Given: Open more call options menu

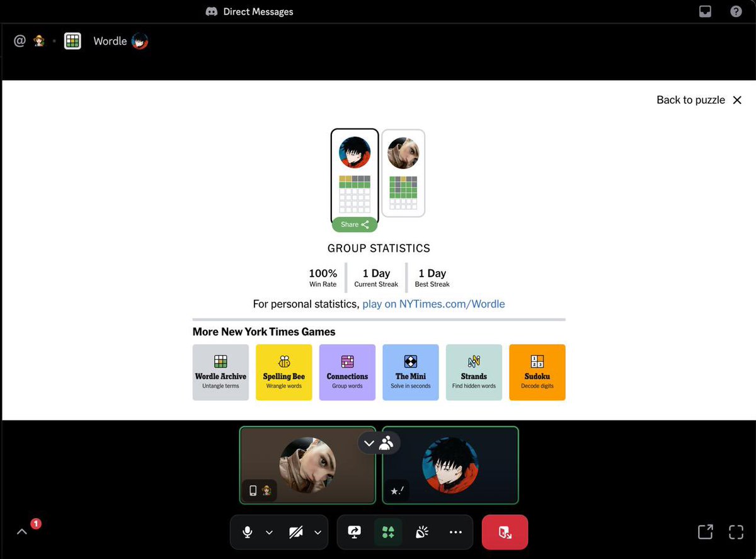Looking at the screenshot, I should (x=456, y=533).
